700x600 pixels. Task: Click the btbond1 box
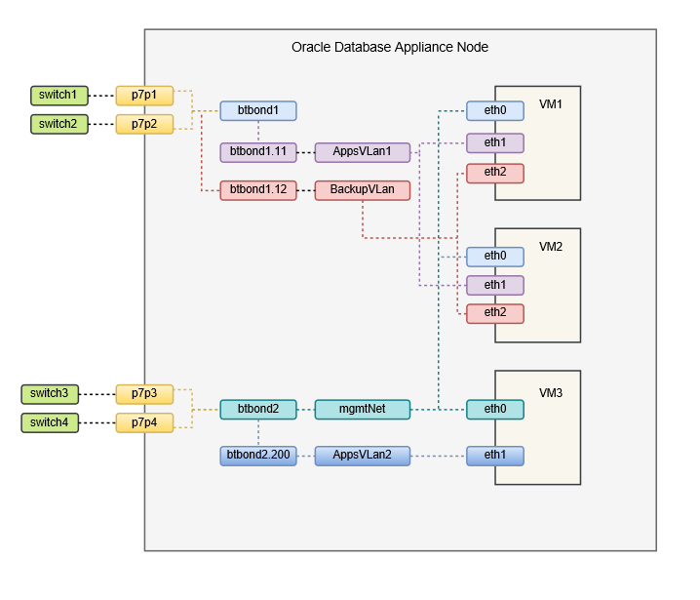[x=258, y=111]
